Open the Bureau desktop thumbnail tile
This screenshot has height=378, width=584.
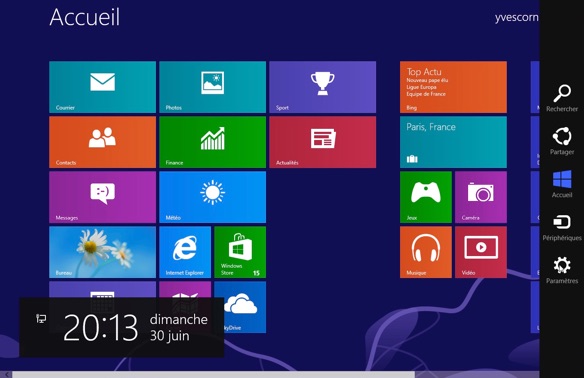[x=102, y=252]
